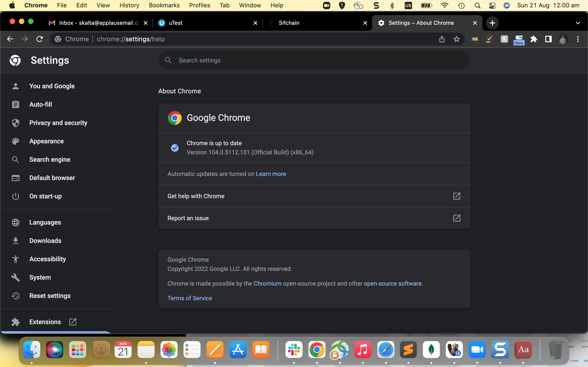The height and width of the screenshot is (367, 588).
Task: Open Privacy and security settings
Action: 58,122
